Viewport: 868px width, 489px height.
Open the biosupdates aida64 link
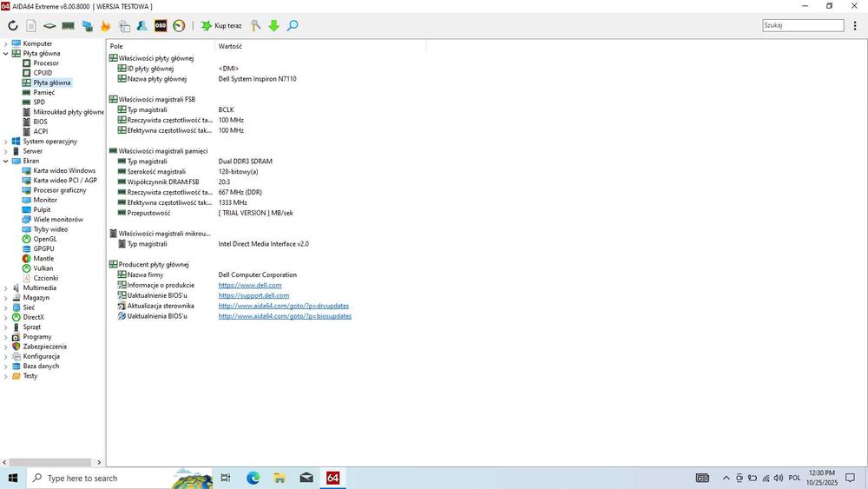pos(285,316)
